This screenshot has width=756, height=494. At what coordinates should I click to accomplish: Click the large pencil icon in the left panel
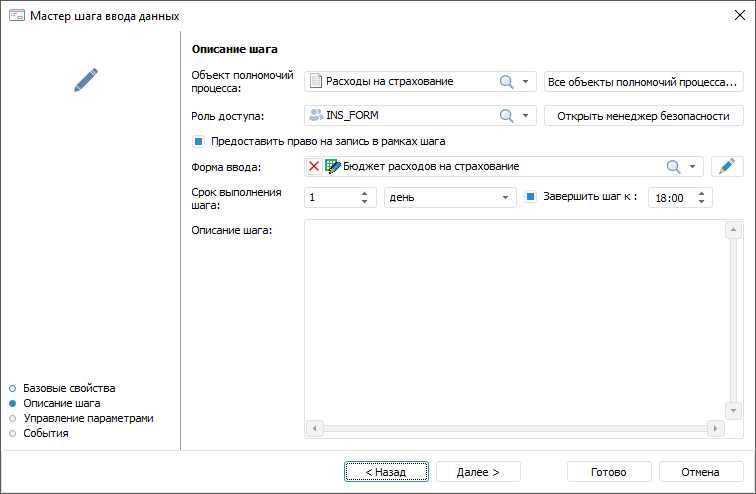pyautogui.click(x=86, y=81)
